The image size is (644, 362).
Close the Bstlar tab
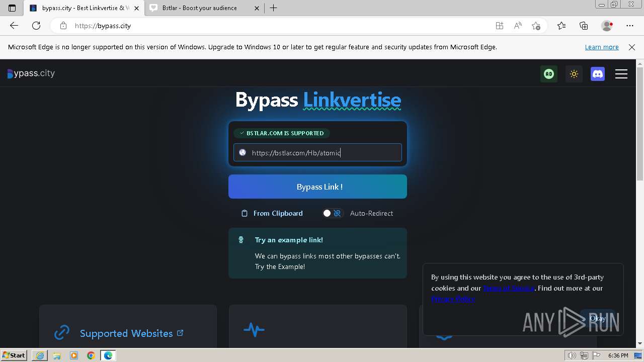(x=257, y=8)
